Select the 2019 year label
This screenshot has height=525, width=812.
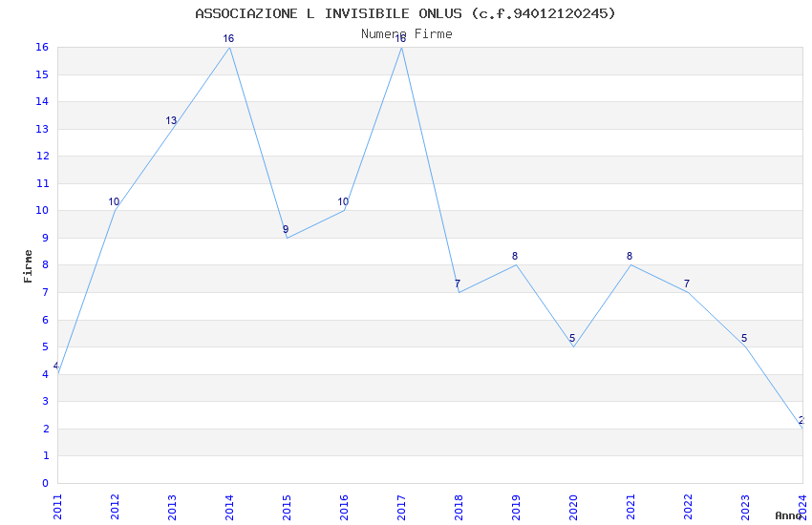pyautogui.click(x=516, y=507)
